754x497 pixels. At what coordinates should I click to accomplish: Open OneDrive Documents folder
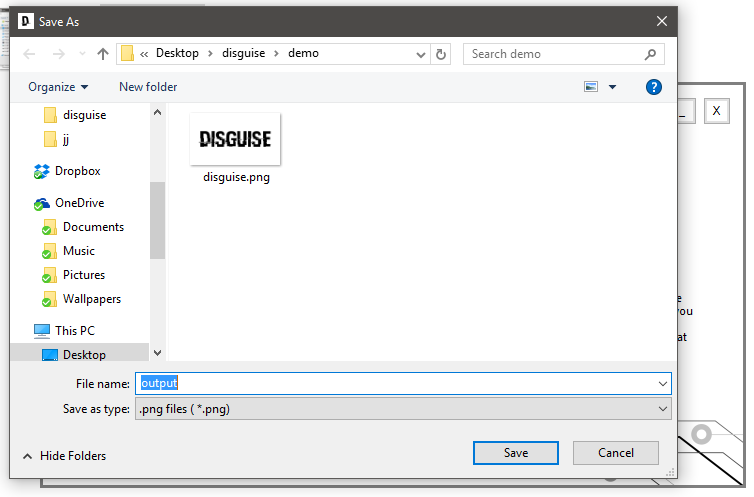[94, 227]
